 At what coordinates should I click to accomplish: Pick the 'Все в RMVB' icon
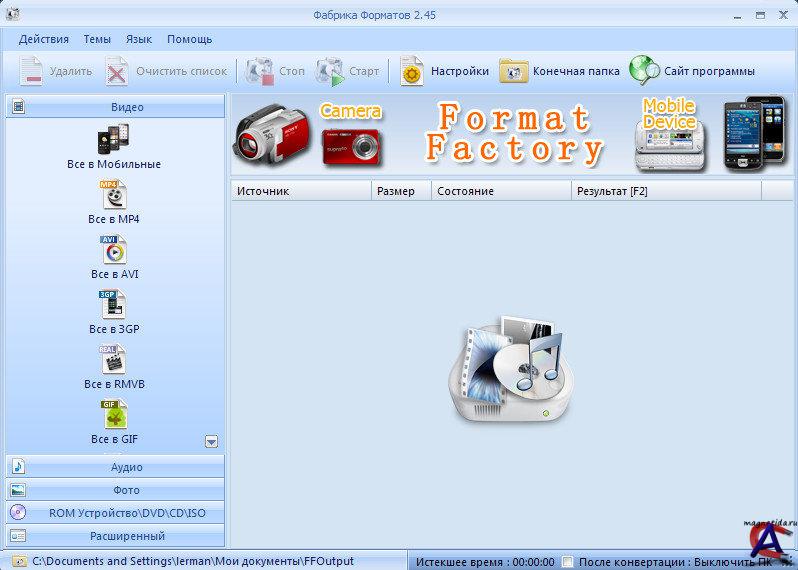click(x=113, y=359)
